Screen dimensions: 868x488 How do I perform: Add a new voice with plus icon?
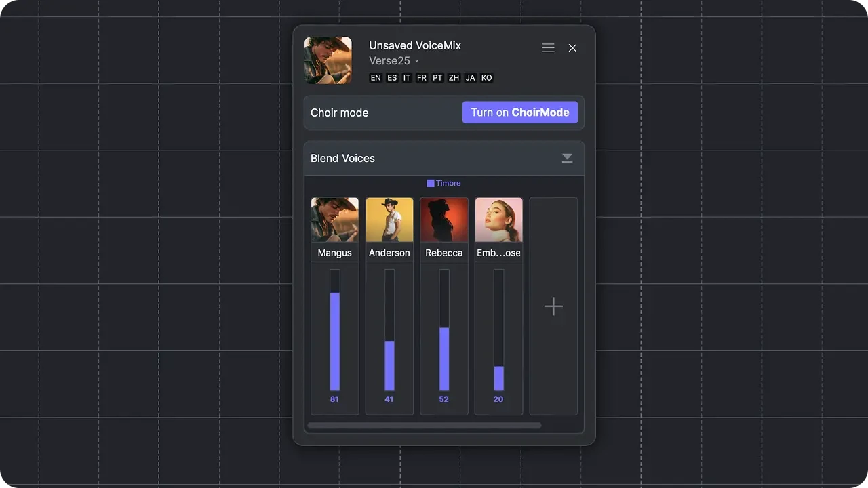point(553,306)
